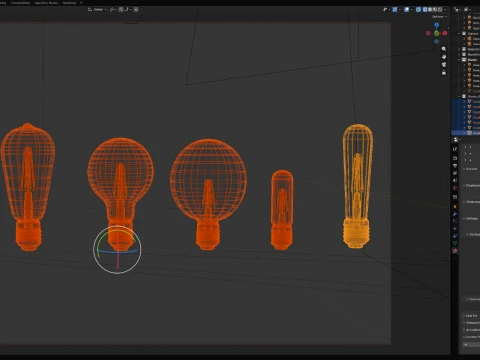Add a new workspace with the plus tab
The height and width of the screenshot is (360, 480).
(81, 3)
